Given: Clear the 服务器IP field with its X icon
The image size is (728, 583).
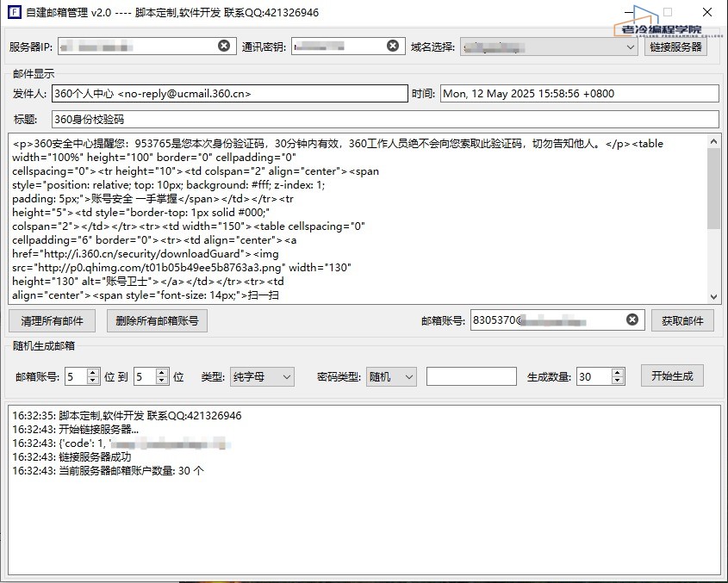Looking at the screenshot, I should point(224,46).
